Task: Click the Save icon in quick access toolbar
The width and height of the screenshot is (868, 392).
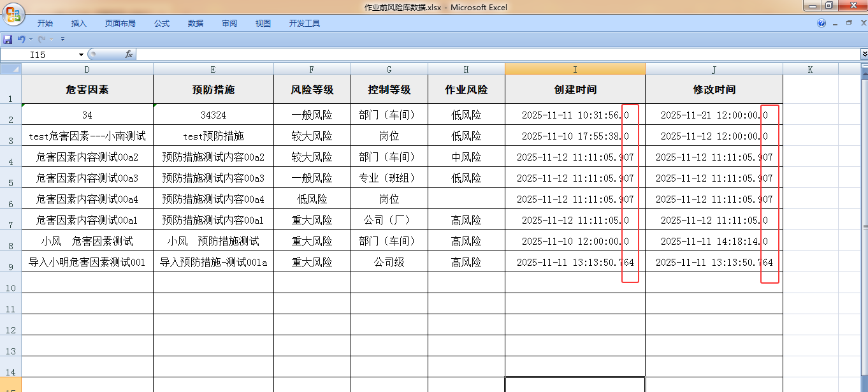Action: click(8, 40)
